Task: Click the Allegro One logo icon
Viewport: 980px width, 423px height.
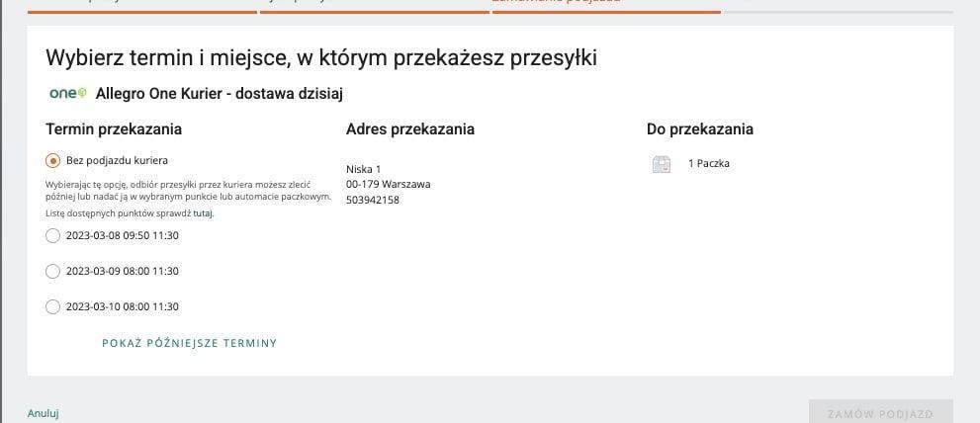Action: pos(67,93)
